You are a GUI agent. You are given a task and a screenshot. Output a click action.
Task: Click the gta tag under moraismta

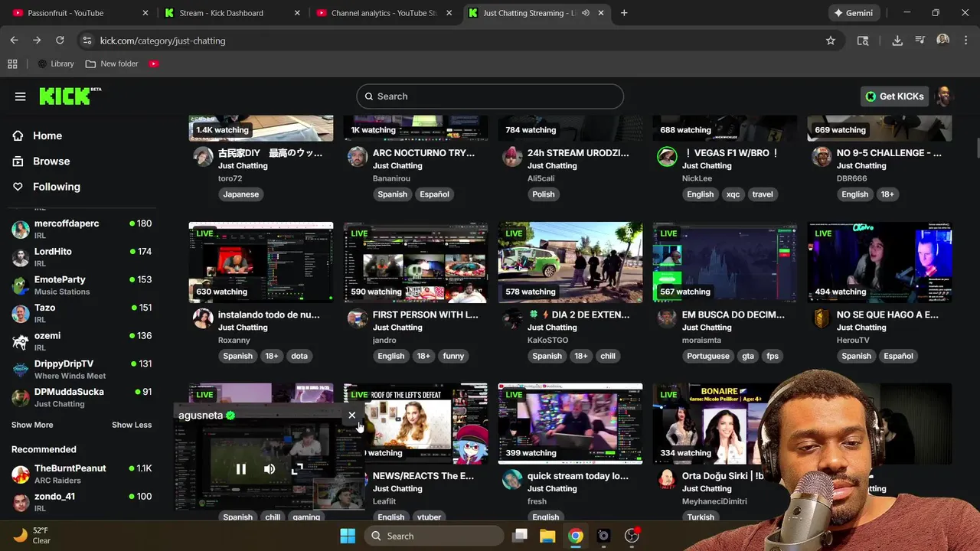[748, 356]
